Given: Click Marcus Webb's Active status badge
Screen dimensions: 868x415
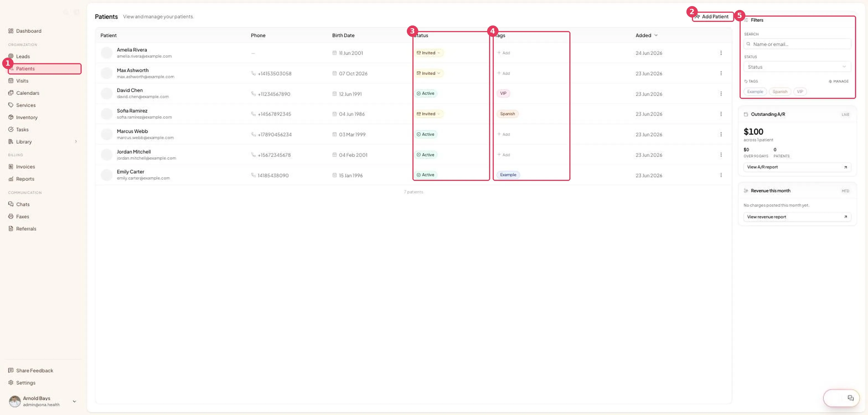Looking at the screenshot, I should pyautogui.click(x=426, y=134).
